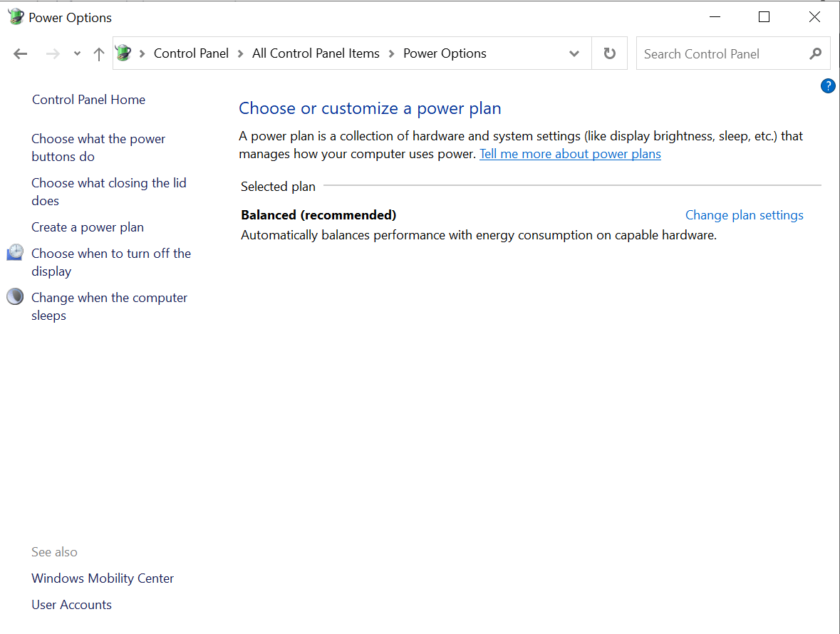Click the help question mark icon

pos(828,86)
